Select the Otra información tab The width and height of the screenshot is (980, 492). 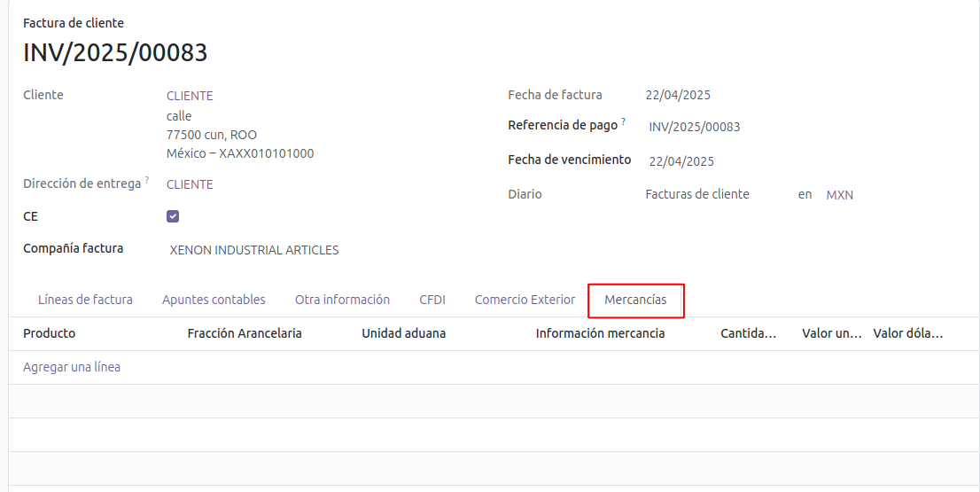(342, 300)
